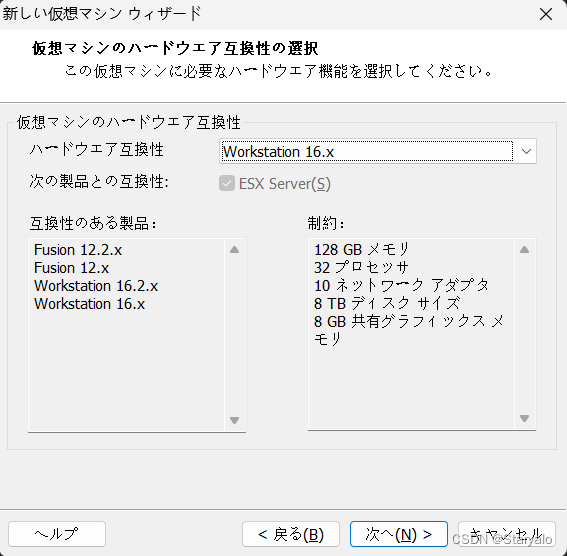Close the 新しい仮想マシン ウィザード dialog
The image size is (567, 556).
(x=546, y=14)
